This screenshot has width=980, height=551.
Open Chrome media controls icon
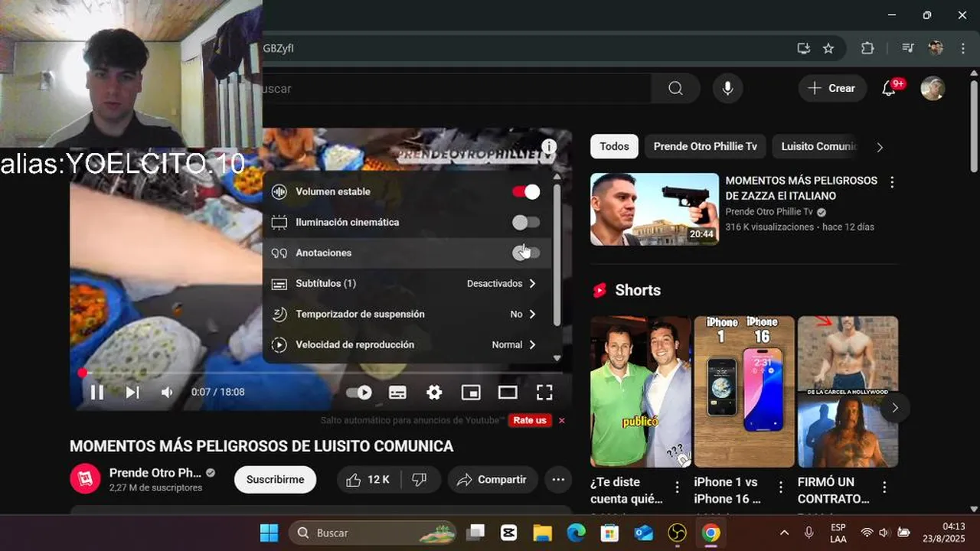(x=908, y=48)
